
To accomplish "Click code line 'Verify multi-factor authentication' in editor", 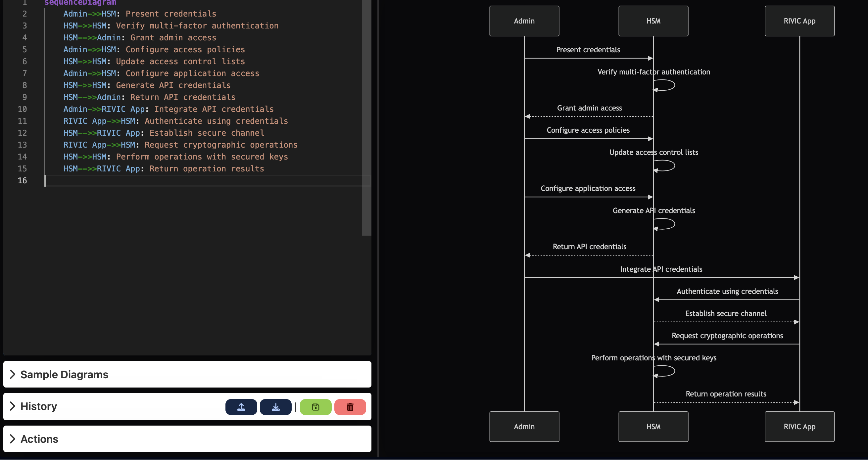I will click(x=171, y=25).
